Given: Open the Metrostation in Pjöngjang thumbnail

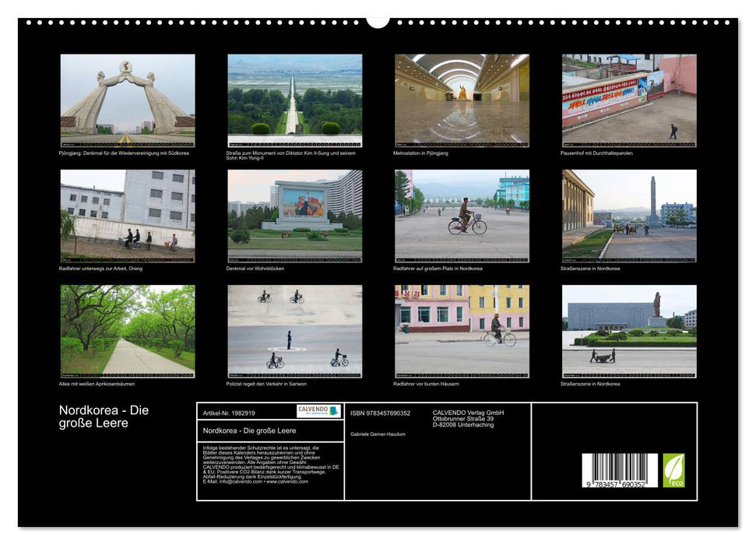Looking at the screenshot, I should point(461,99).
